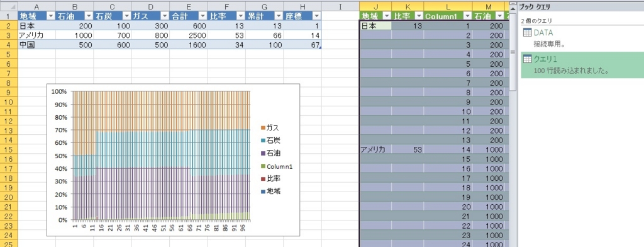Click cell K15 with value 53
Image resolution: width=644 pixels, height=247 pixels.
point(408,149)
